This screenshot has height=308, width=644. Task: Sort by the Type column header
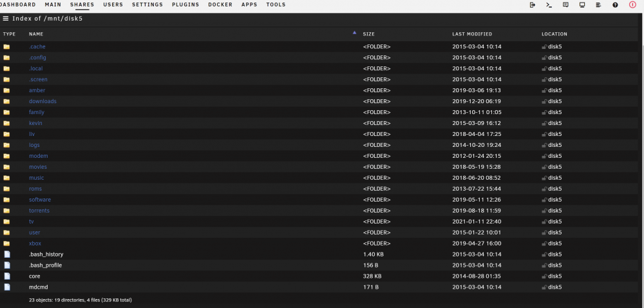click(x=9, y=34)
